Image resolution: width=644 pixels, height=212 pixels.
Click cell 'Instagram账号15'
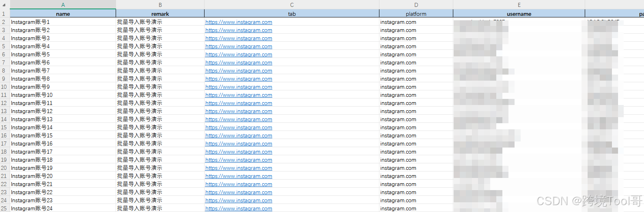click(x=63, y=135)
